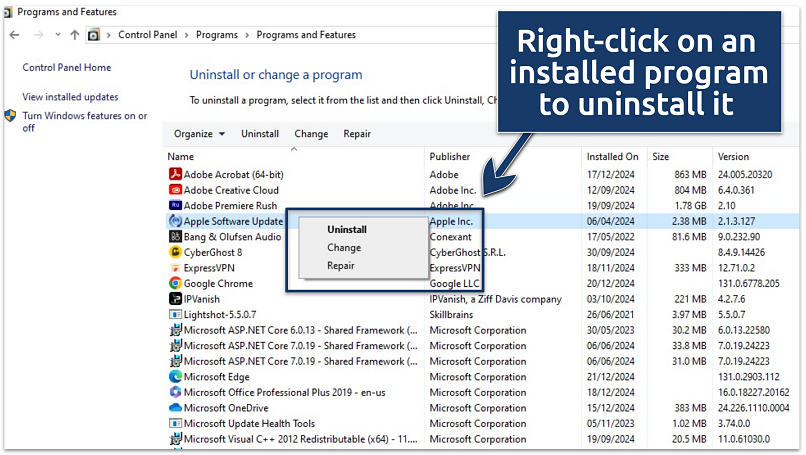Click the back navigation arrow

pyautogui.click(x=13, y=35)
